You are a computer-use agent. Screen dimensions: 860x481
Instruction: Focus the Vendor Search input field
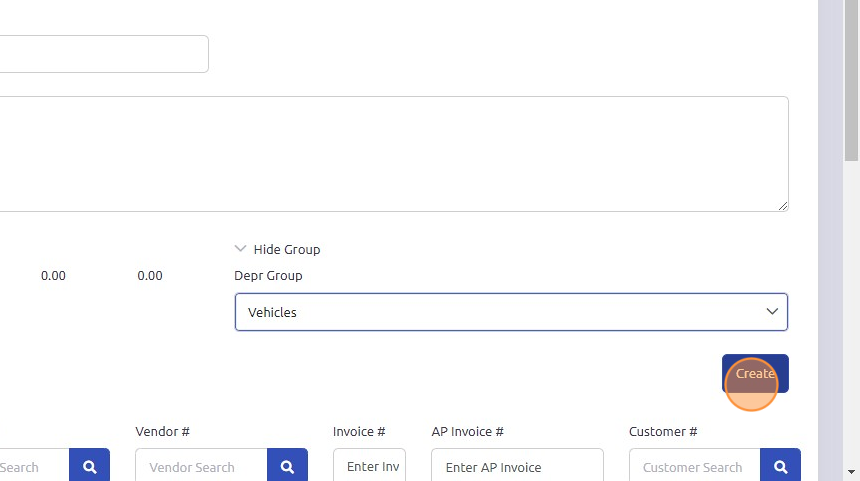click(x=201, y=466)
